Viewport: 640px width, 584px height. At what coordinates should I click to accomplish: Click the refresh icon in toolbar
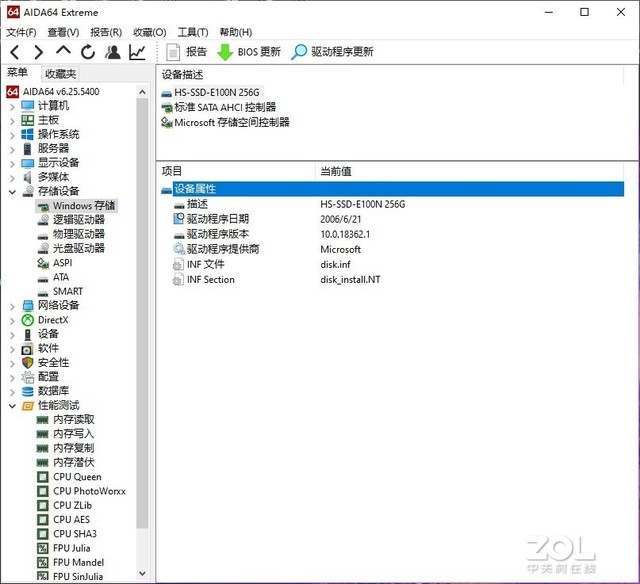tap(88, 52)
